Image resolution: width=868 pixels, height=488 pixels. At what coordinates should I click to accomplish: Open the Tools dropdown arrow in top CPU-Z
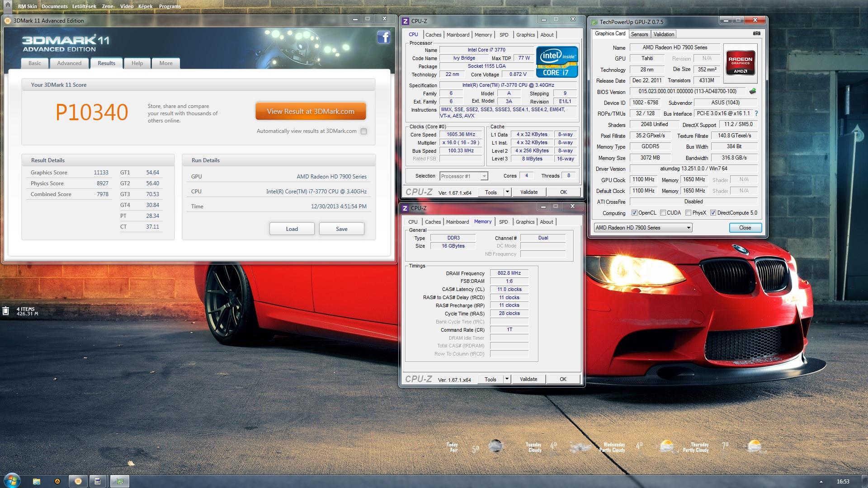point(507,192)
